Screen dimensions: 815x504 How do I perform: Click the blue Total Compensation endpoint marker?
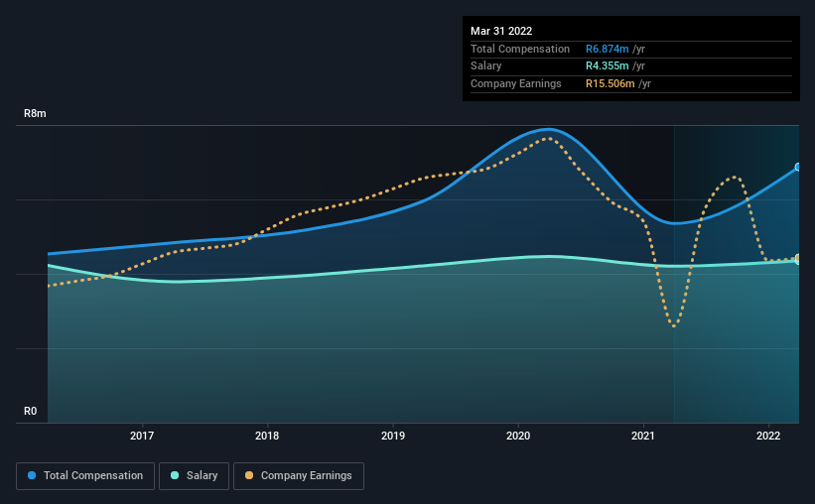click(x=798, y=168)
